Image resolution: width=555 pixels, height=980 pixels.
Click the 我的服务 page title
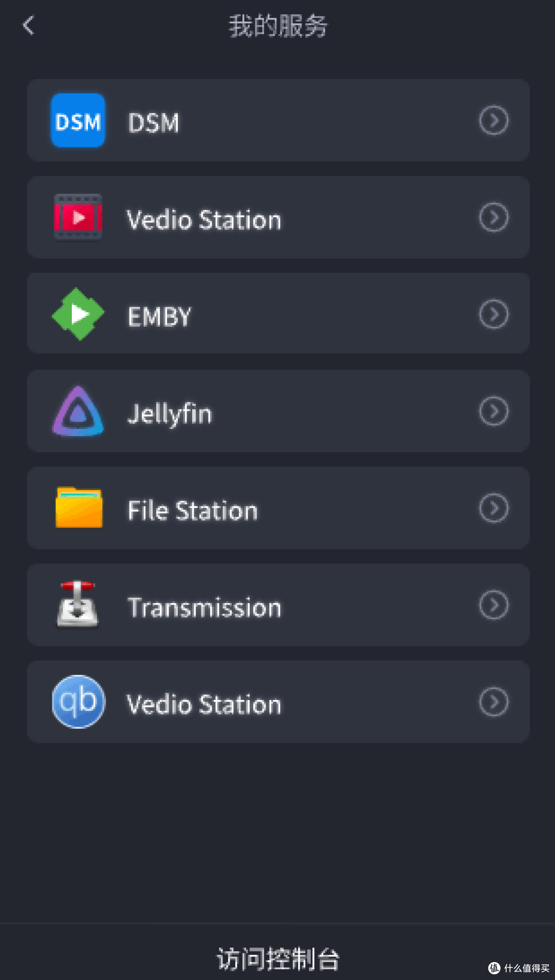(278, 26)
